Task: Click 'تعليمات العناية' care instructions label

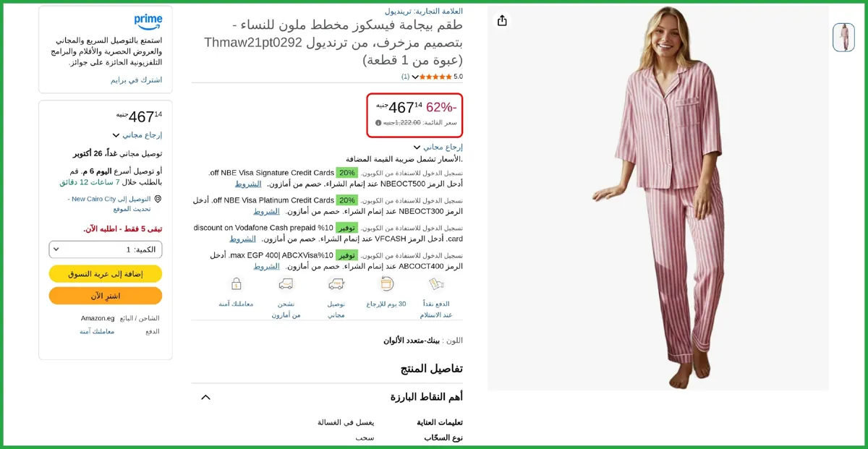Action: (x=440, y=422)
